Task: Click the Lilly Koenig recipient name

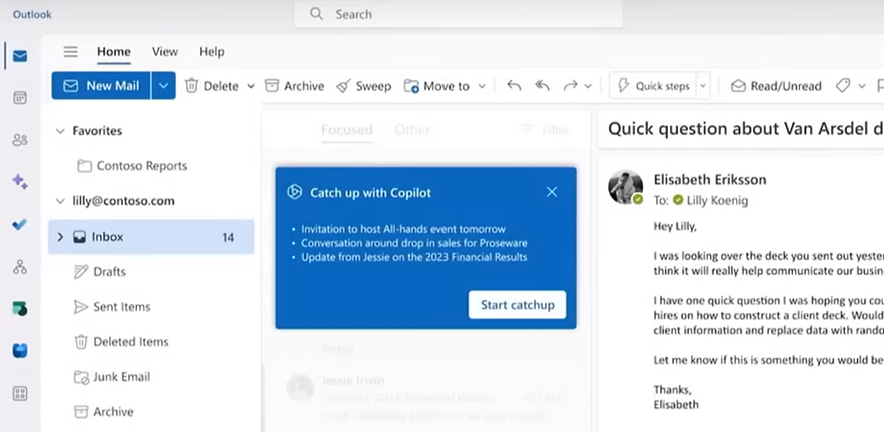Action: coord(717,200)
